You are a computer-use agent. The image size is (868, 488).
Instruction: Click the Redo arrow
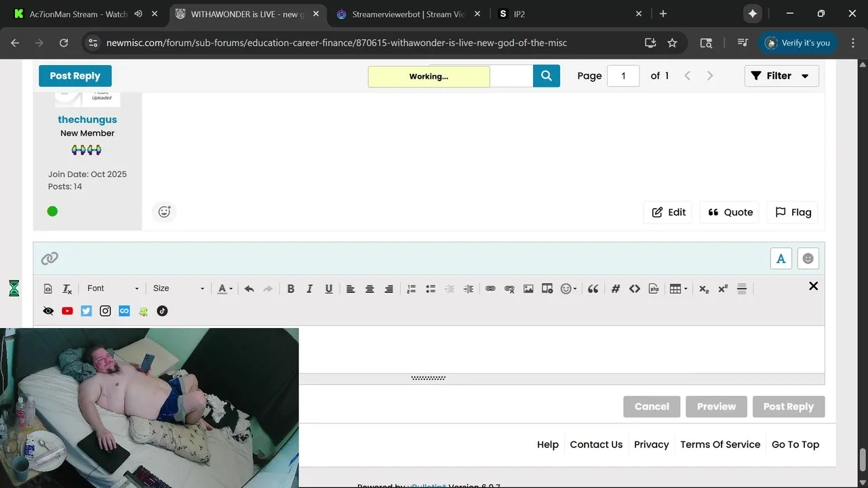coord(268,289)
